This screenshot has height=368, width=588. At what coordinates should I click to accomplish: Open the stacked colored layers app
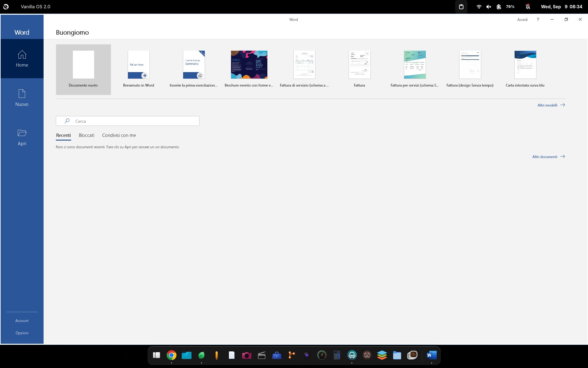coord(382,355)
